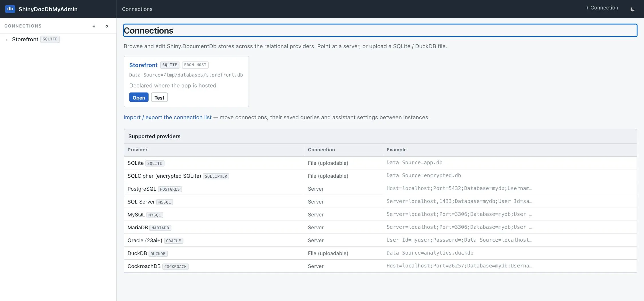Click the Supported providers panel title

(x=154, y=136)
